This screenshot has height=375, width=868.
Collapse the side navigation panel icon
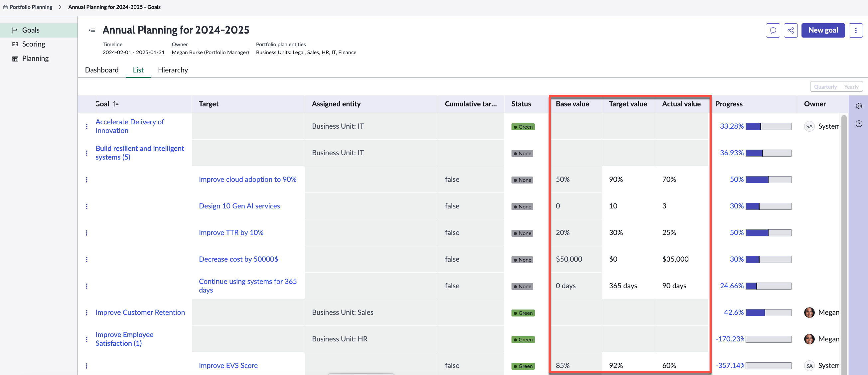(x=92, y=30)
